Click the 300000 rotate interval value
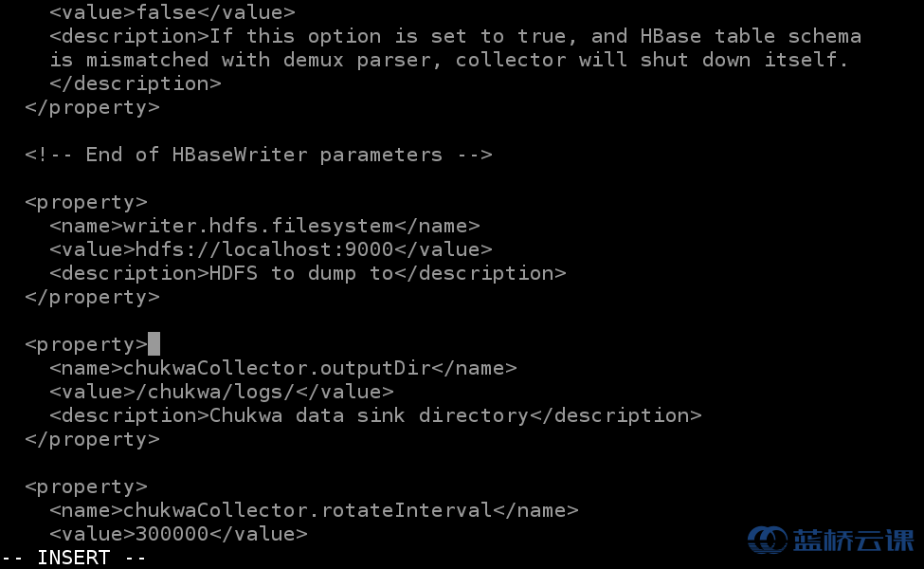 point(172,534)
